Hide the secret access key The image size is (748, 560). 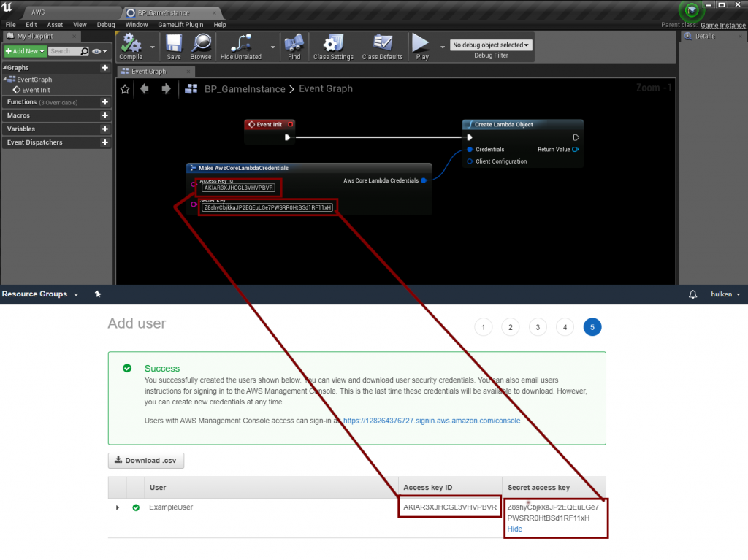(x=514, y=529)
